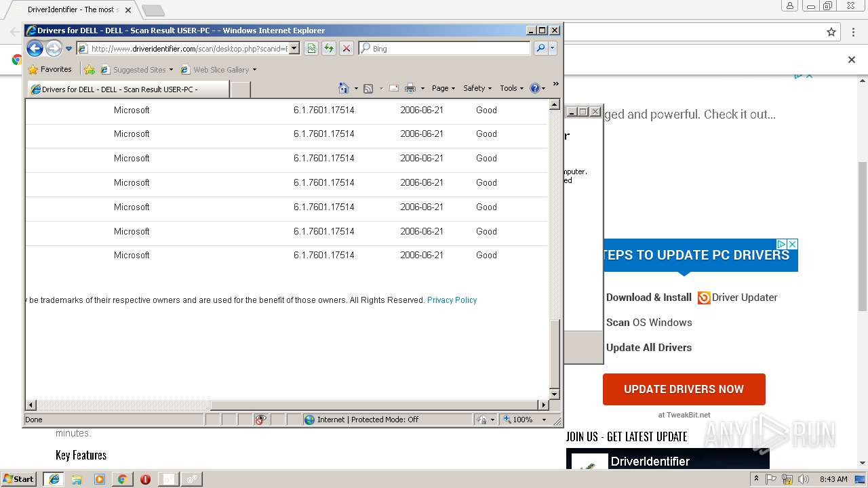The width and height of the screenshot is (868, 488).
Task: Click Internet Explorer taskbar icon
Action: tap(54, 479)
